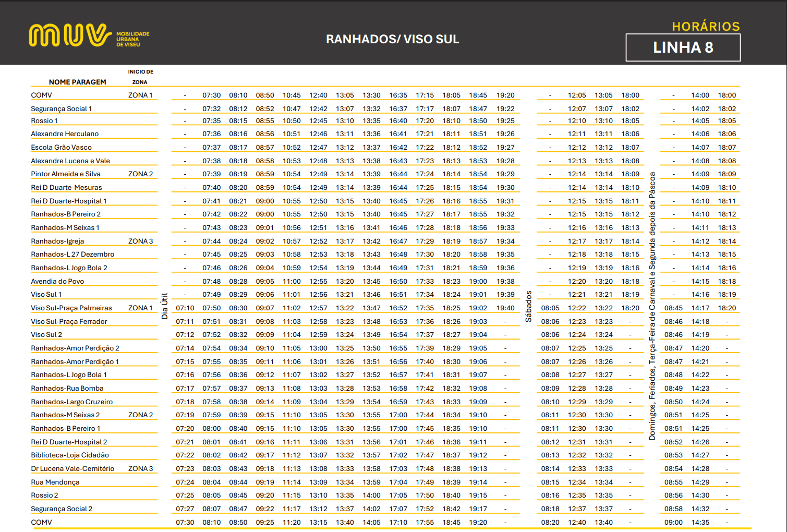Click the Viso Sul-Praça Ferrador stop name
Viewport: 787px width, 532px height.
(x=69, y=322)
